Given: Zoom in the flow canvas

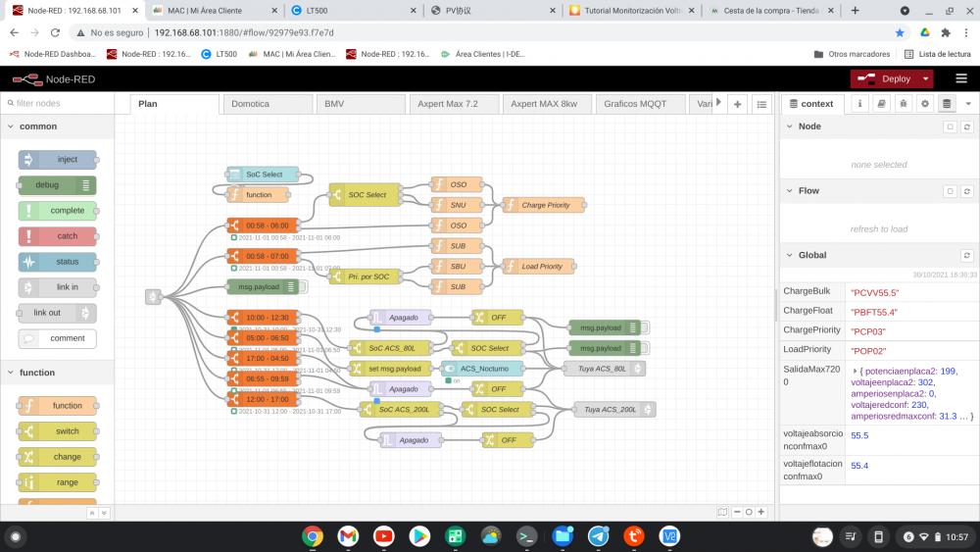Looking at the screenshot, I should [760, 512].
